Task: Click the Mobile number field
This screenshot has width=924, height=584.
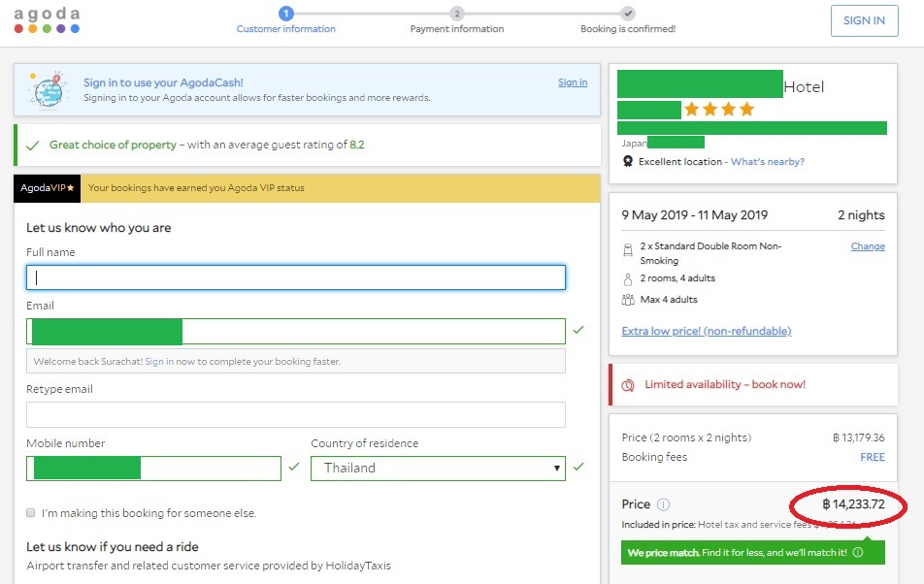Action: [153, 468]
